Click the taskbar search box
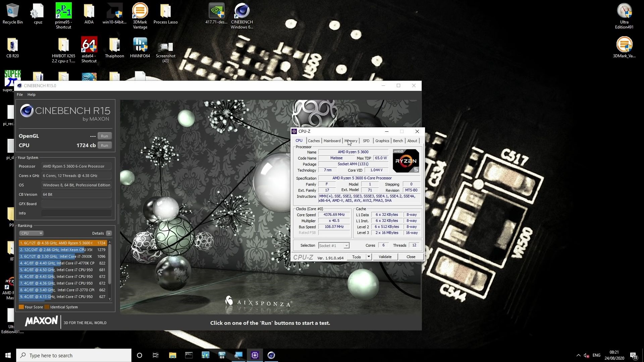 74,355
